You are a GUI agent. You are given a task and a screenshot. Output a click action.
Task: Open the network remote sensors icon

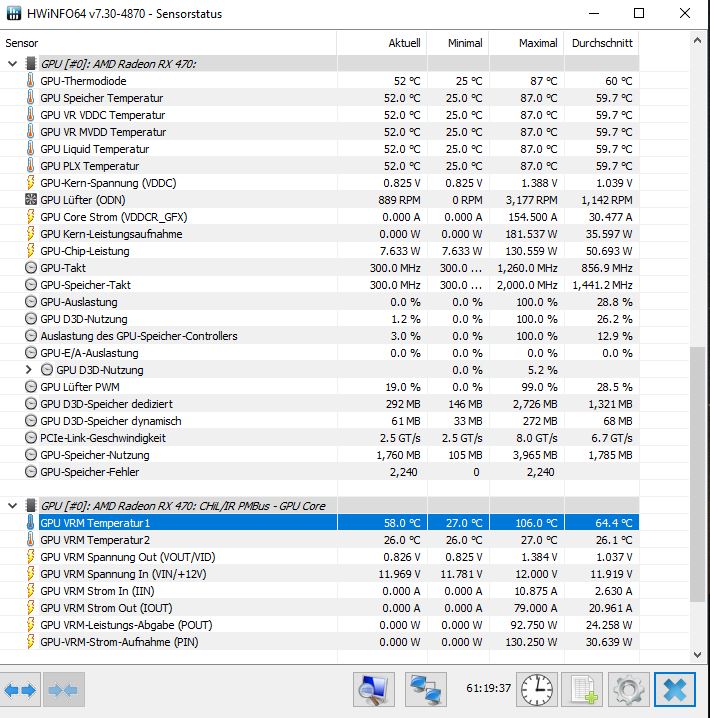pyautogui.click(x=426, y=690)
